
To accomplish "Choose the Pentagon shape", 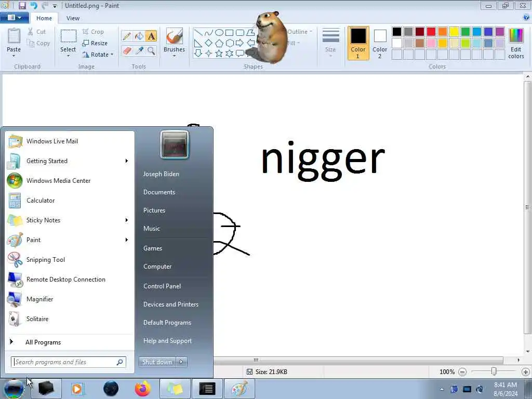I will pyautogui.click(x=219, y=43).
